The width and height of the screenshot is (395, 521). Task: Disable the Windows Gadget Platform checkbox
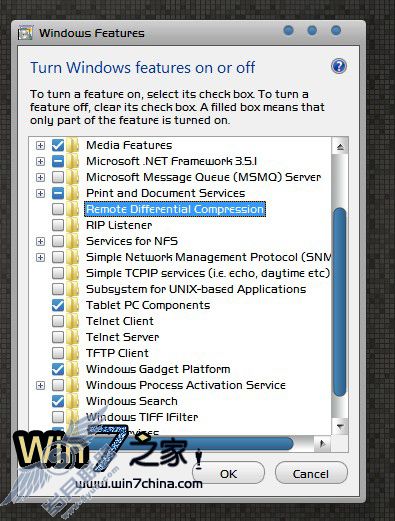point(58,369)
